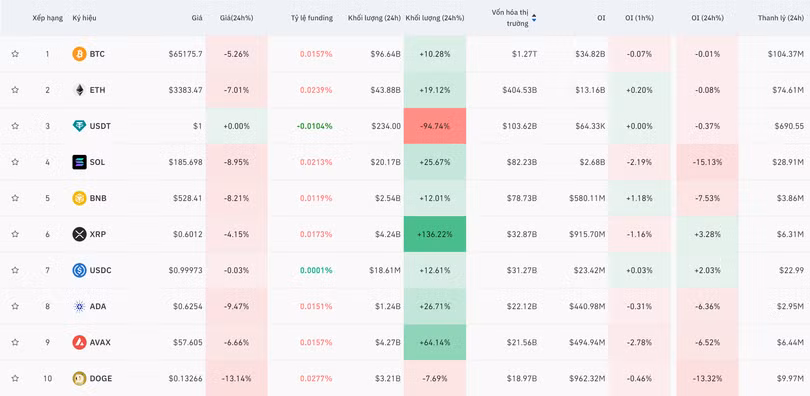Image resolution: width=810 pixels, height=396 pixels.
Task: Sort by Giá column header
Action: 197,18
